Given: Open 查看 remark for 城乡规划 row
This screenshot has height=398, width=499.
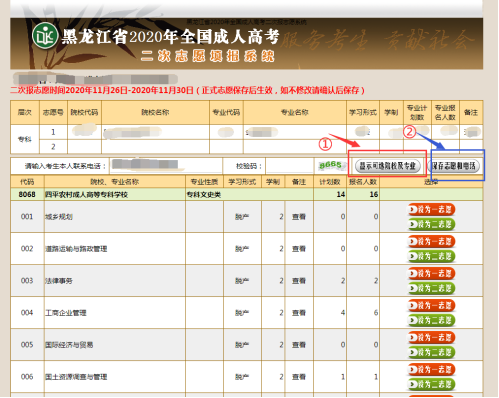Looking at the screenshot, I should [x=299, y=217].
